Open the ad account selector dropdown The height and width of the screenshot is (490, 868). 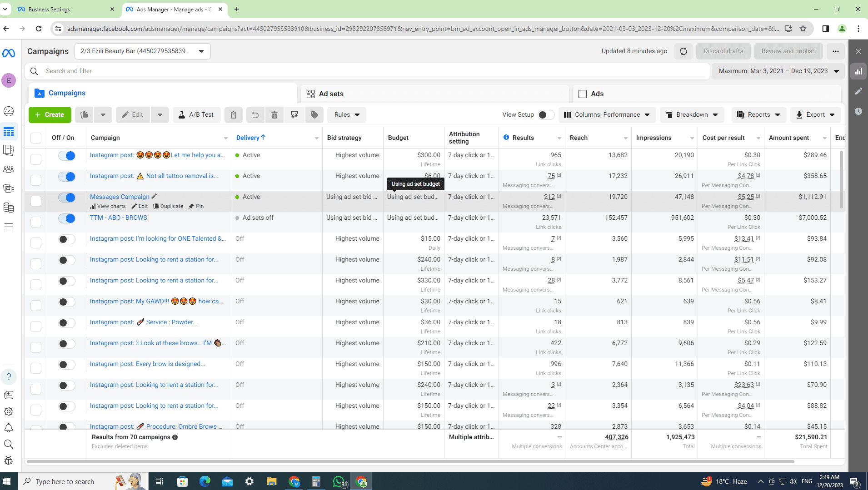142,51
